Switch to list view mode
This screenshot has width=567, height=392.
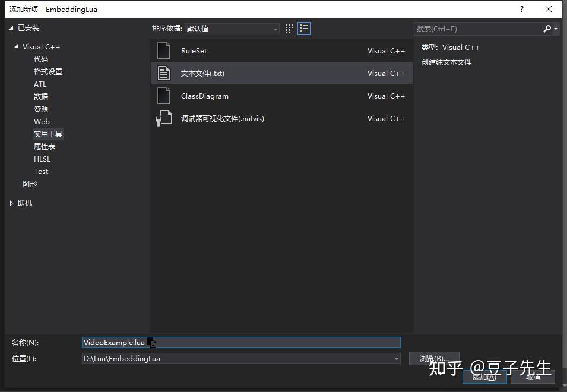pyautogui.click(x=304, y=28)
